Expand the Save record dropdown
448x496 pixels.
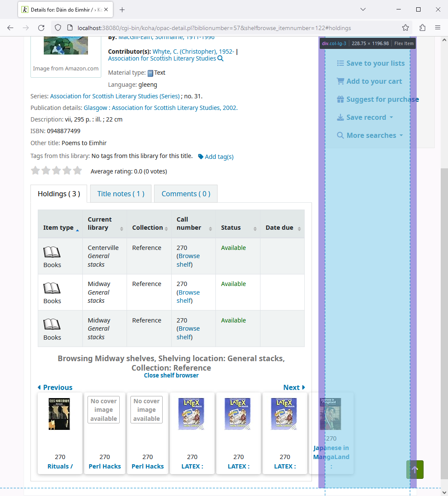[x=366, y=117]
